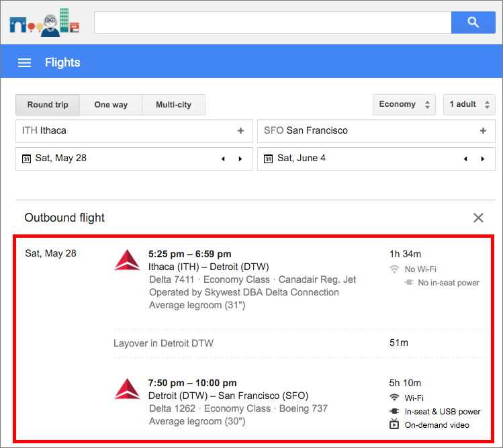
Task: Open the Sat, May 28 departure date picker
Action: click(134, 159)
